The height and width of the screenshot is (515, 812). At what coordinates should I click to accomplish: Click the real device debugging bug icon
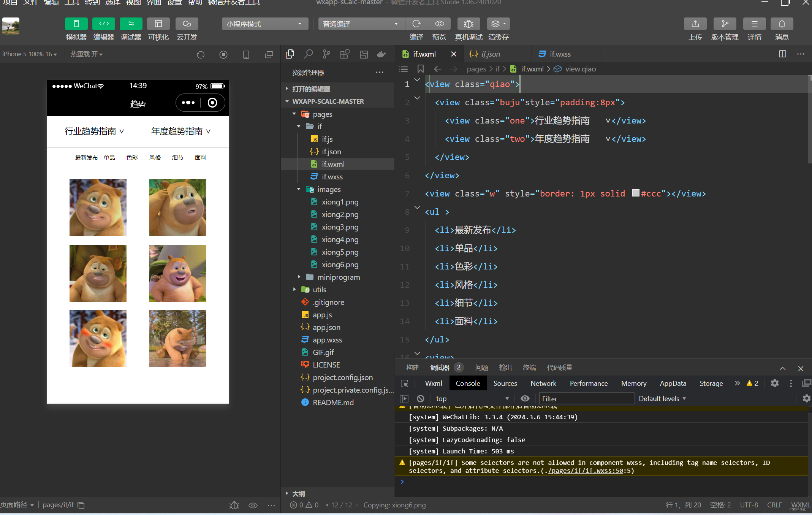(469, 24)
